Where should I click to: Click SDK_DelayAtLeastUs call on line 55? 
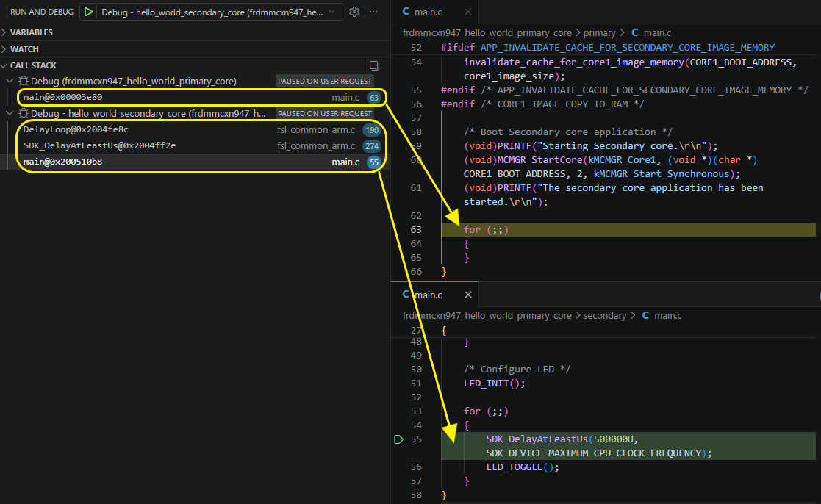537,439
